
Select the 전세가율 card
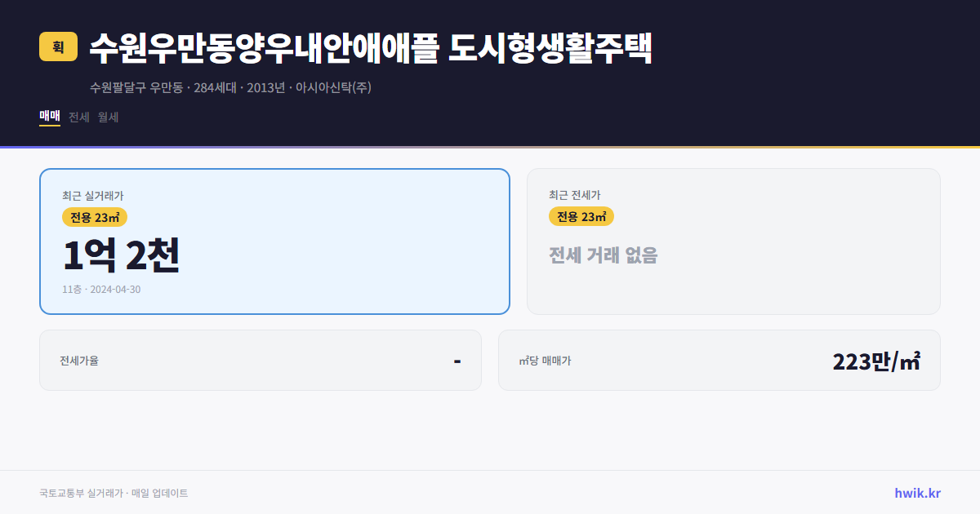click(x=261, y=360)
